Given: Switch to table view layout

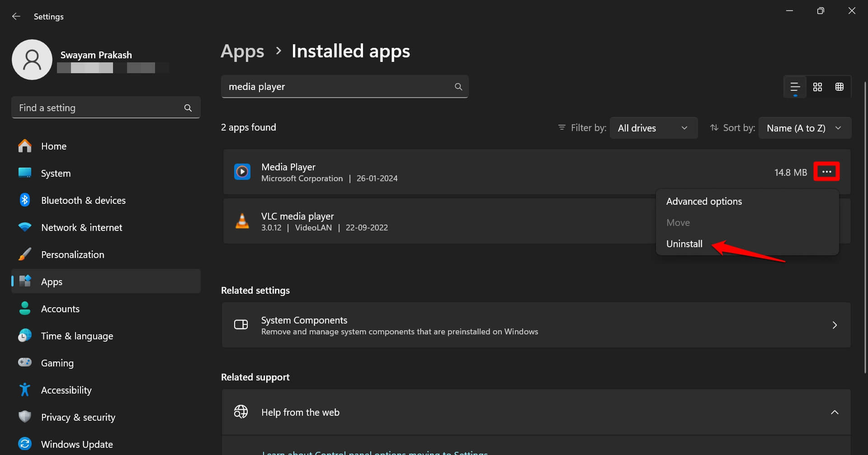Looking at the screenshot, I should pyautogui.click(x=840, y=87).
